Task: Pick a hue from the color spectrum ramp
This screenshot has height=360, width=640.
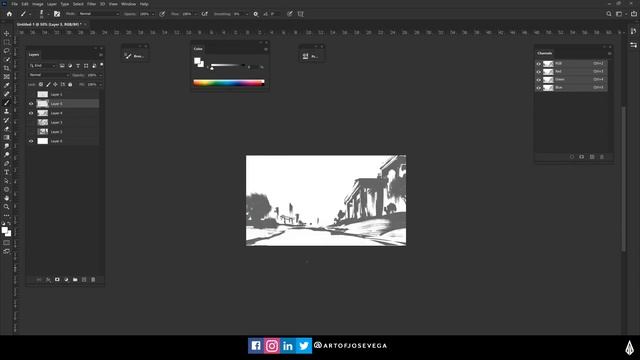Action: [229, 83]
